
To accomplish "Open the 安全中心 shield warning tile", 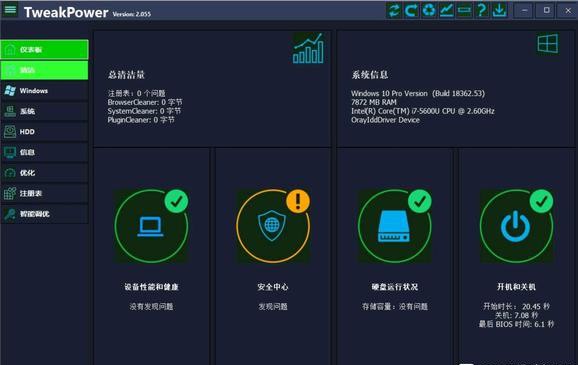I will coord(273,226).
